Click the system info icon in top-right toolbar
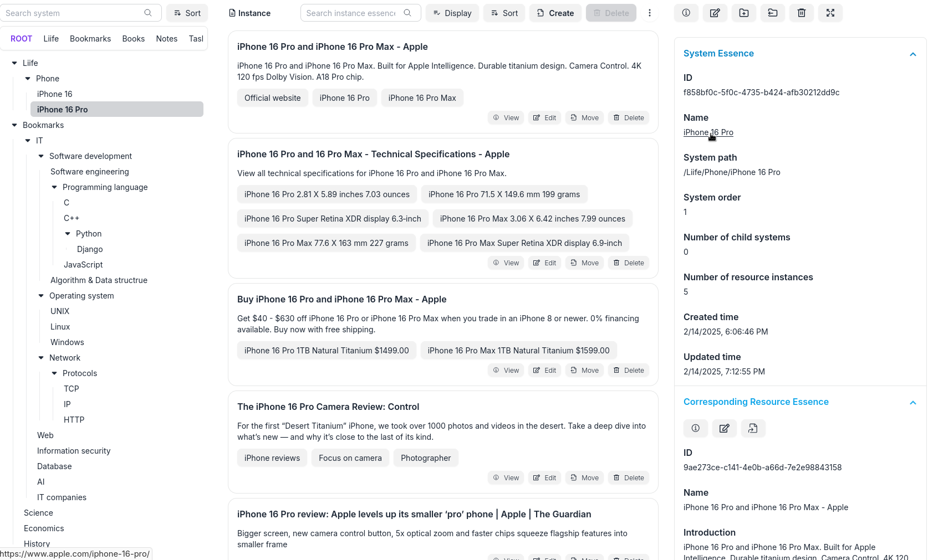The width and height of the screenshot is (933, 560). click(686, 13)
